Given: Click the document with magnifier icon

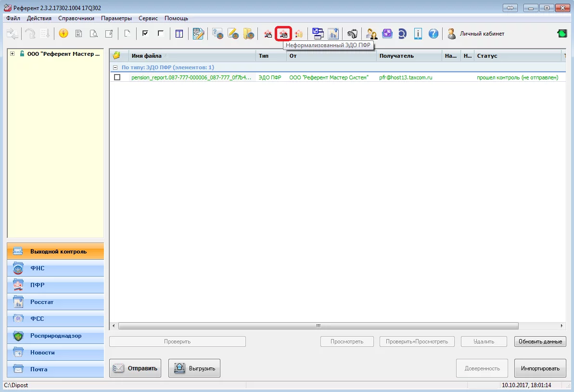Looking at the screenshot, I should pyautogui.click(x=94, y=34).
